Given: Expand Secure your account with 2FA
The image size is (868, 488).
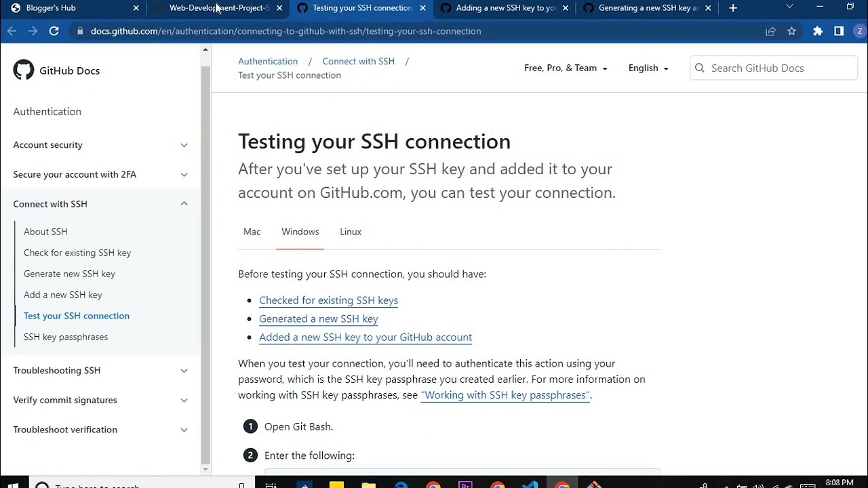Looking at the screenshot, I should point(100,174).
